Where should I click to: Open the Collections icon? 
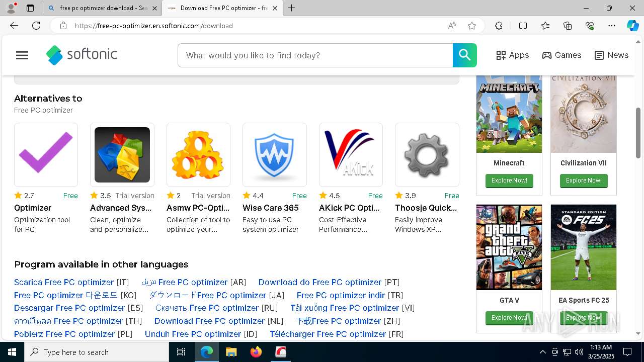point(568,26)
